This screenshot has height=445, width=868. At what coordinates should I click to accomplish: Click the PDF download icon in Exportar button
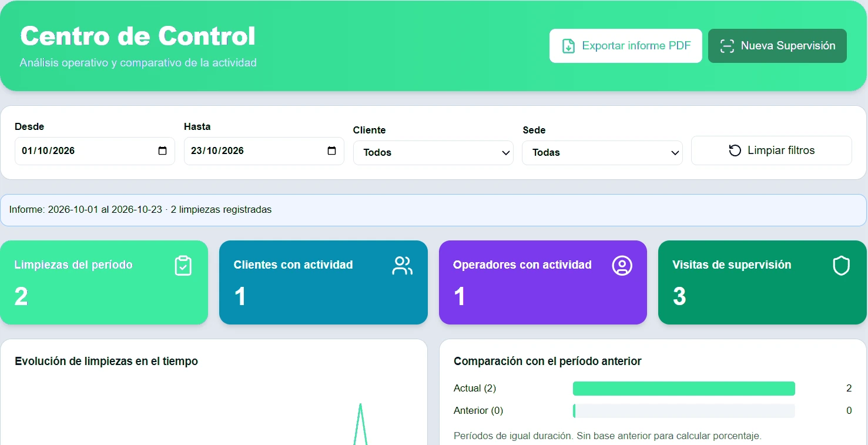pyautogui.click(x=568, y=46)
